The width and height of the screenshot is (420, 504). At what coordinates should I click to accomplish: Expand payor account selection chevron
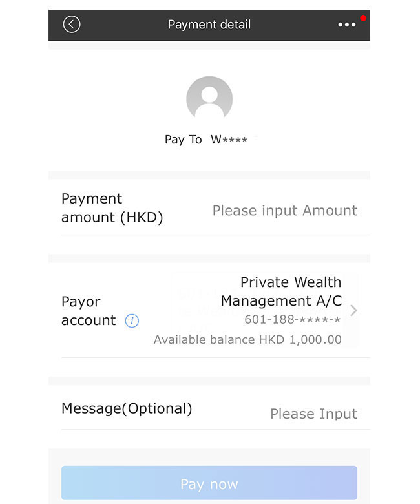(353, 311)
